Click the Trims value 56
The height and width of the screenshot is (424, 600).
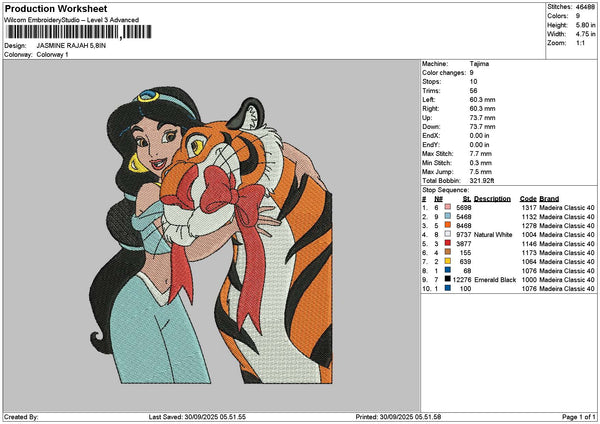pyautogui.click(x=473, y=91)
